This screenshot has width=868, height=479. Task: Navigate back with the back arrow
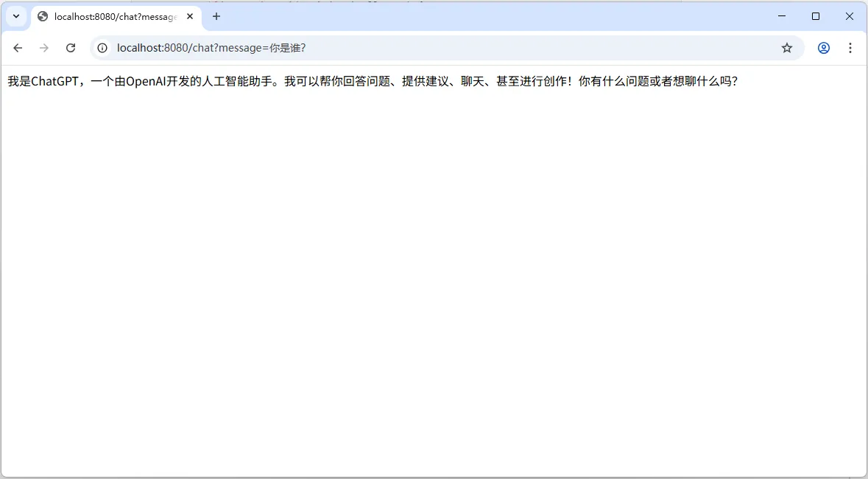pos(18,47)
